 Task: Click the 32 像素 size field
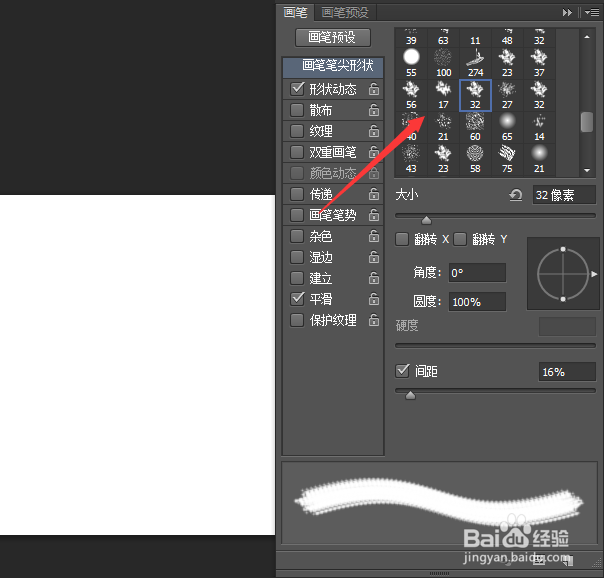point(564,195)
